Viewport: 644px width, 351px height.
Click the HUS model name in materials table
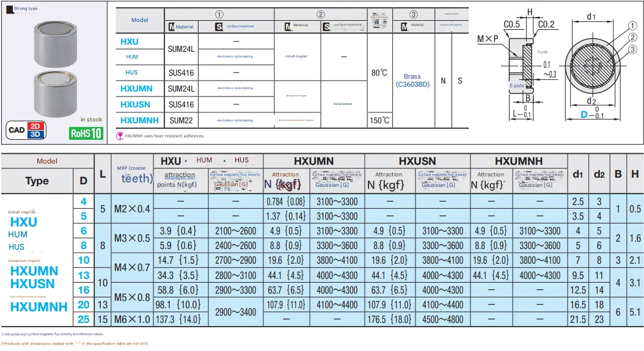click(132, 73)
